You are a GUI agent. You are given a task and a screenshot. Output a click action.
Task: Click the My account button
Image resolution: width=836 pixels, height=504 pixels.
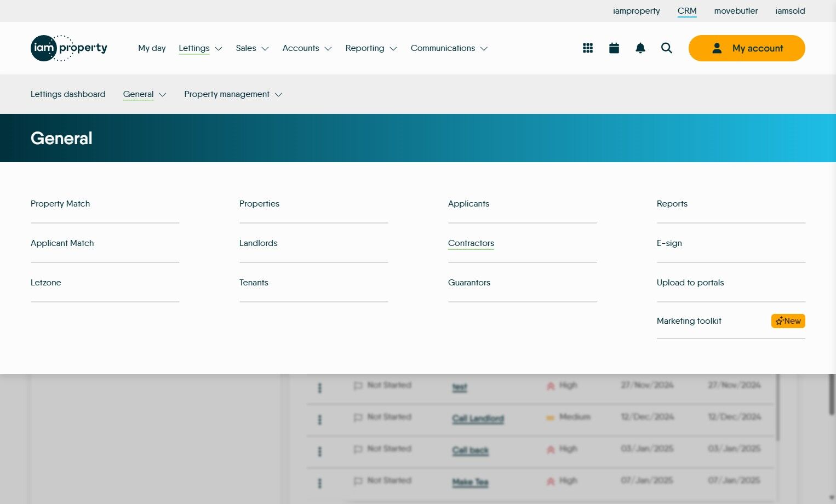click(x=747, y=48)
